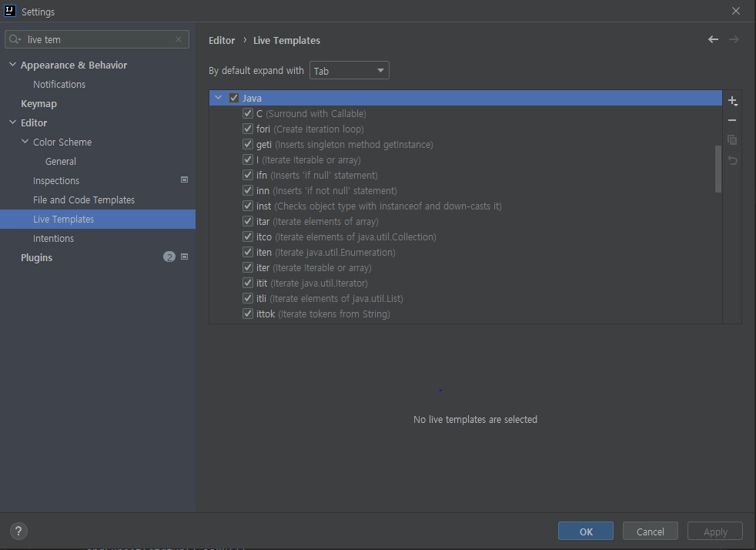Viewport: 756px width, 550px height.
Task: Select File and Code Templates
Action: pyautogui.click(x=84, y=200)
